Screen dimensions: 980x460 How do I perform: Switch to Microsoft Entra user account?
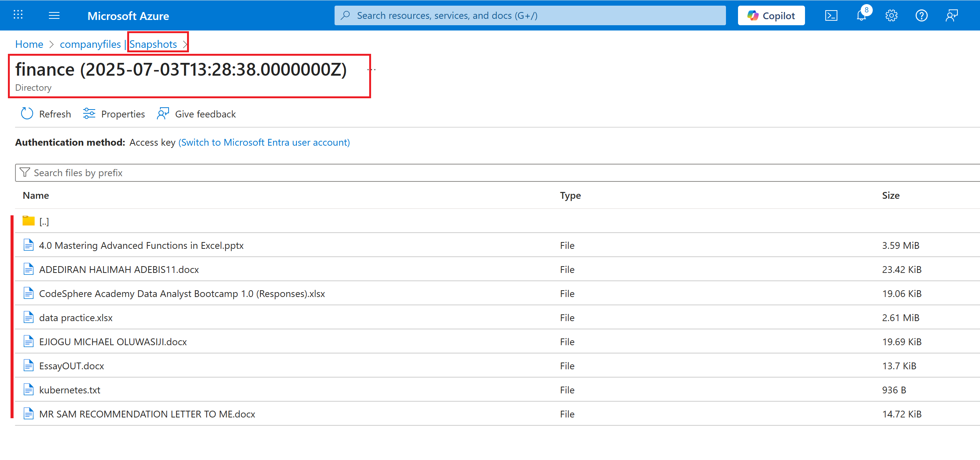tap(264, 142)
